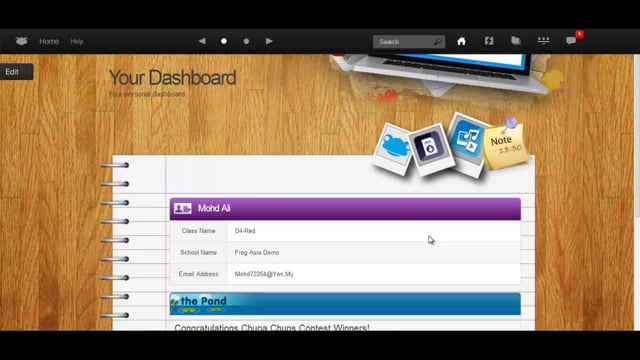The height and width of the screenshot is (360, 640).
Task: Open the media player polaroid thumbnail
Action: click(x=468, y=143)
